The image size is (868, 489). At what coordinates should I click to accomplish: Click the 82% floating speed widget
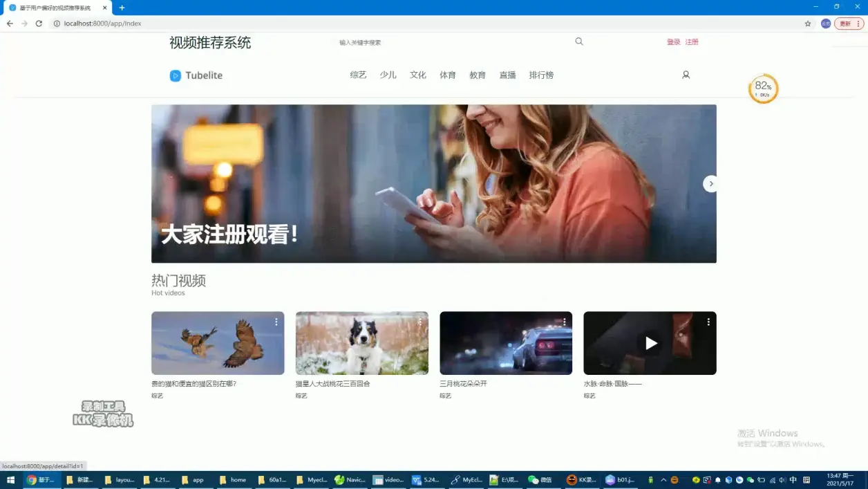763,89
